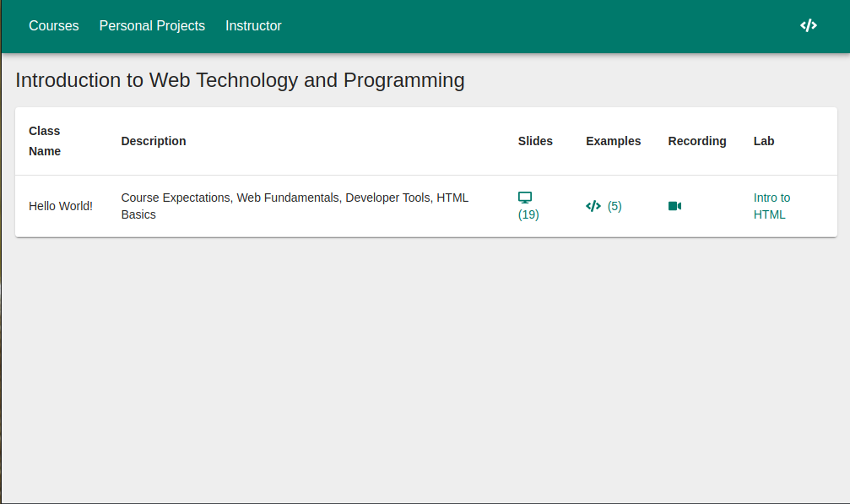Open the slides monitor icon for Hello World!

(x=525, y=198)
